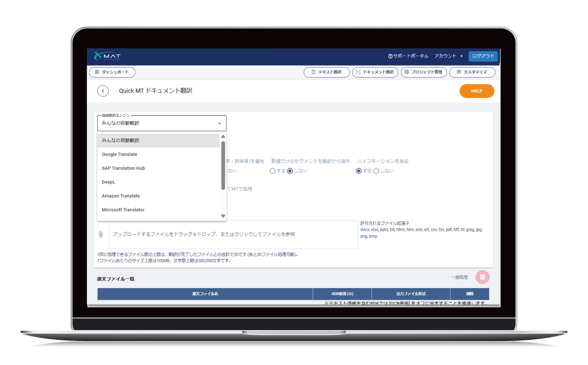Collapse the 機械翻訳エンジン dropdown
This screenshot has width=588, height=365.
219,123
